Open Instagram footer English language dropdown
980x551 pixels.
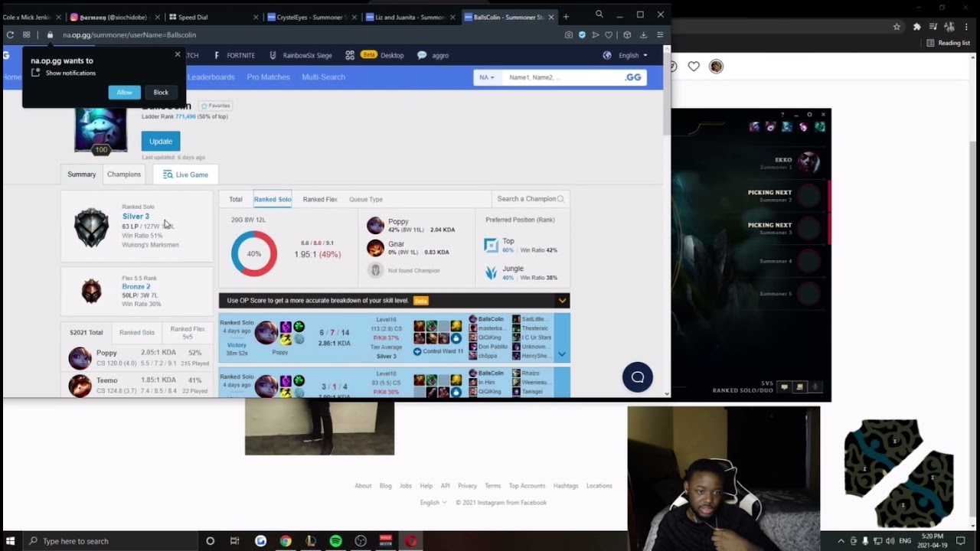pos(433,503)
